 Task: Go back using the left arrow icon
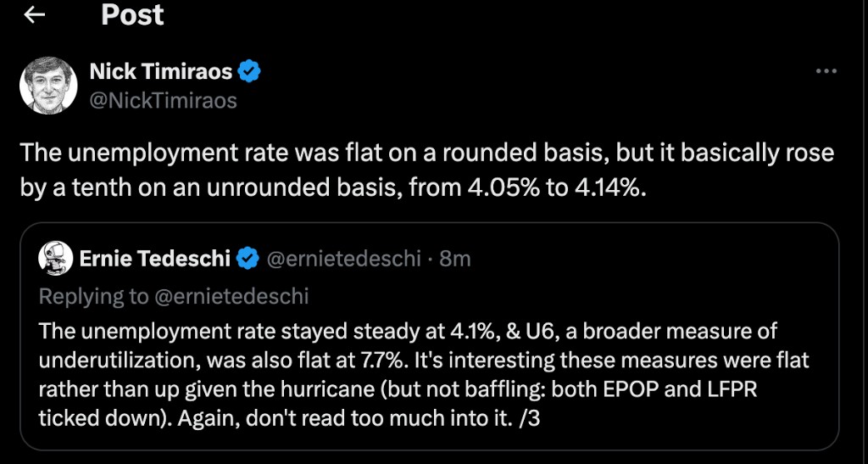35,15
